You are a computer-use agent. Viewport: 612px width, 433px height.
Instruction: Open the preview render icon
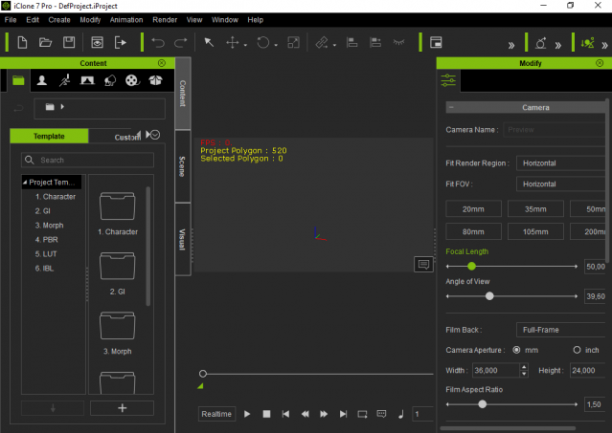tap(97, 42)
